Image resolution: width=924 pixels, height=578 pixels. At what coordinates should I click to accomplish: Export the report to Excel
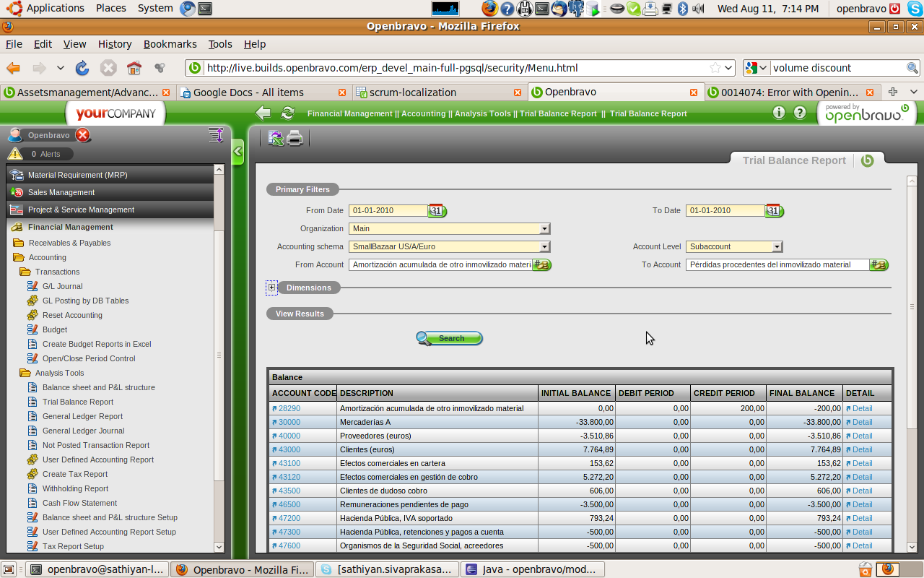coord(275,138)
